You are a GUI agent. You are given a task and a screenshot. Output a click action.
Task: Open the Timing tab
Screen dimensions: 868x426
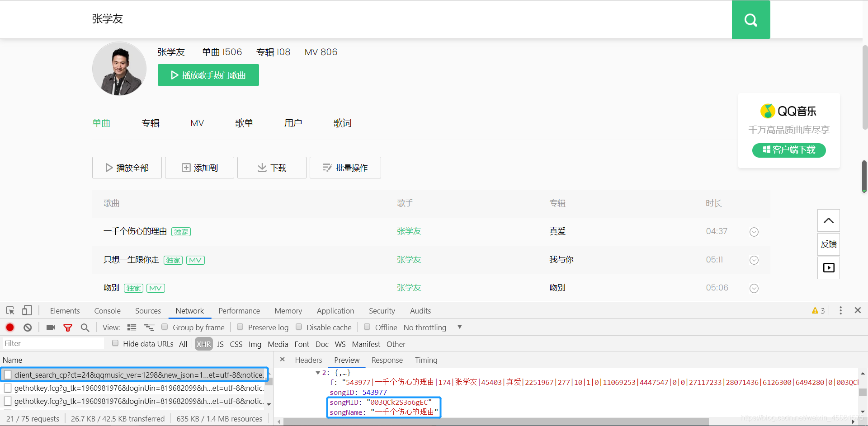coord(426,360)
